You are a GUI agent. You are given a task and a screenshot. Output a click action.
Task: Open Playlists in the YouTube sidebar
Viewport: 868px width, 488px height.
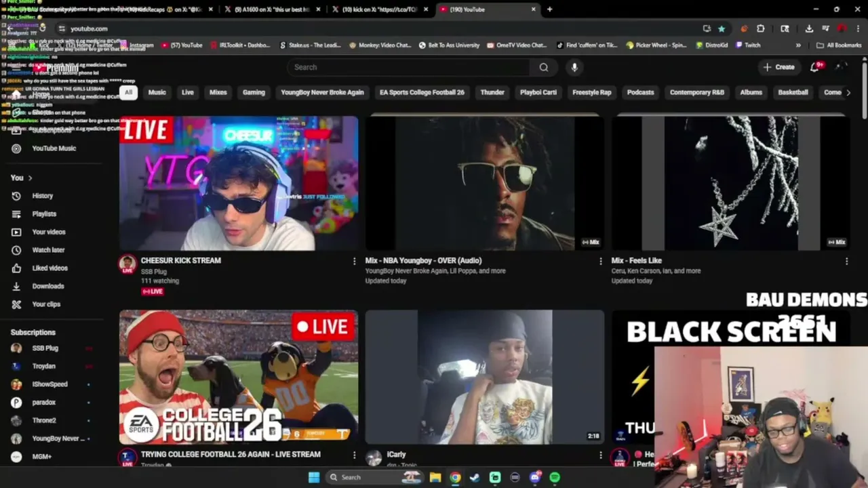coord(44,214)
